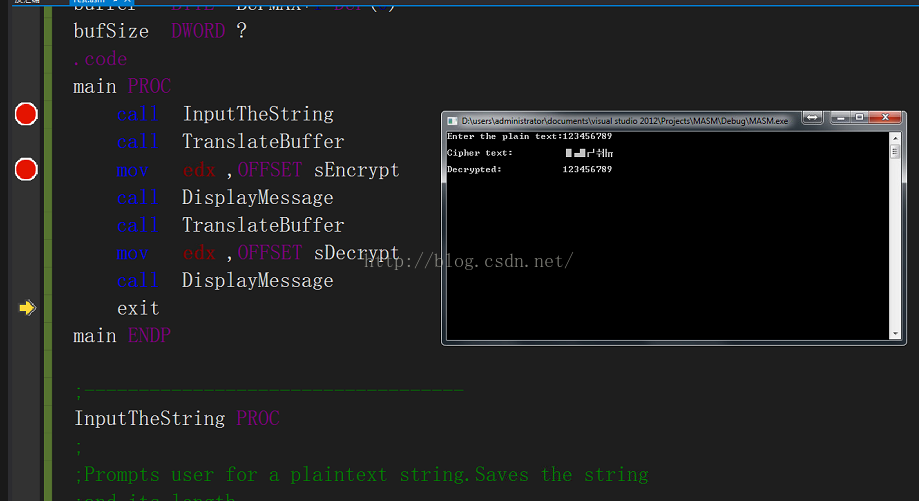Click the last 'DisplayMessage' call before exit
Image resolution: width=919 pixels, height=501 pixels.
click(257, 280)
